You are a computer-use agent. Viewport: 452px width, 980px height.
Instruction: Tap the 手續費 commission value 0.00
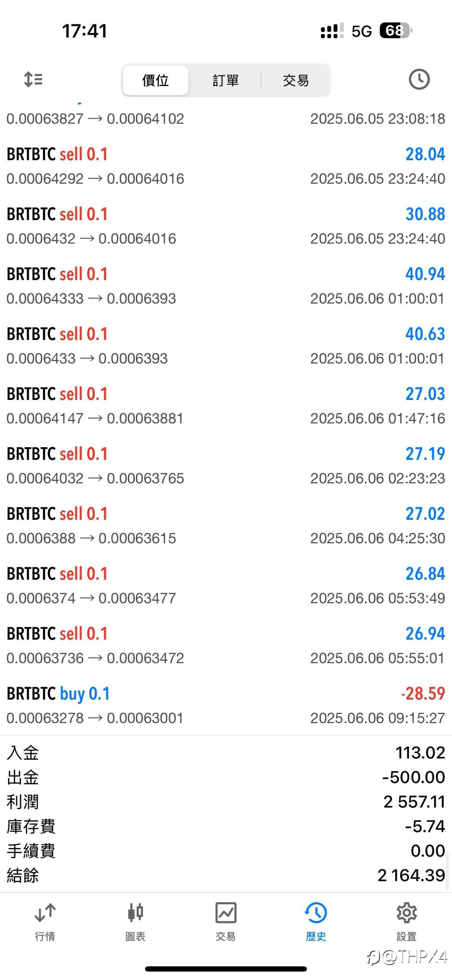[x=428, y=851]
